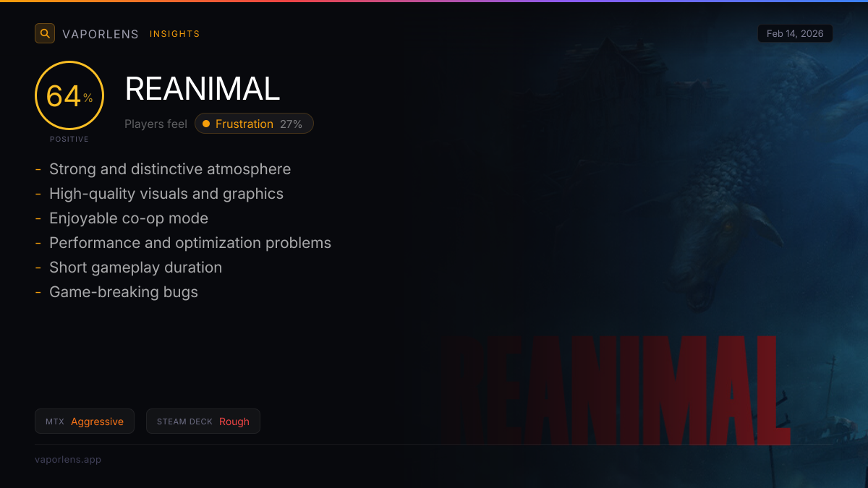This screenshot has width=868, height=488.
Task: Click 'Game-breaking bugs' bullet point
Action: [124, 292]
